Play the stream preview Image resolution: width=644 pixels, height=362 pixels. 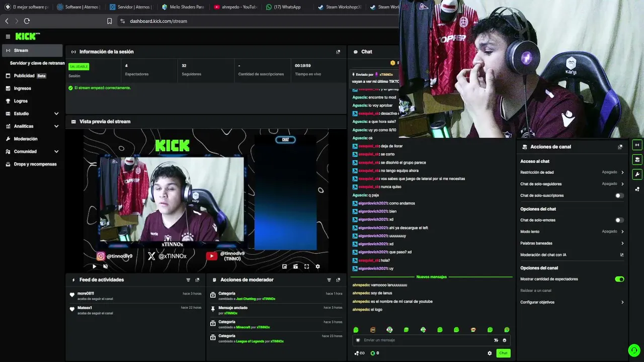click(x=94, y=266)
